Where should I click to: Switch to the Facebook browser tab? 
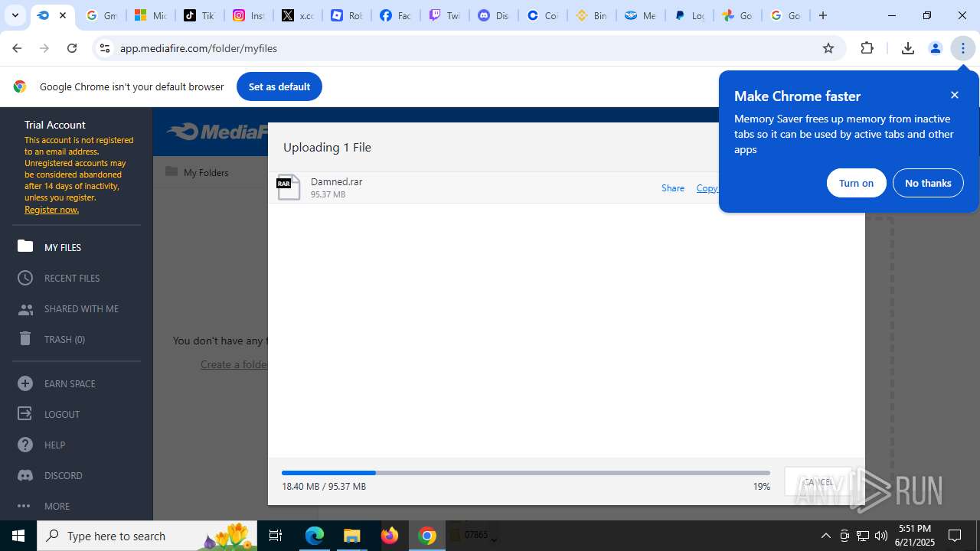pyautogui.click(x=395, y=15)
